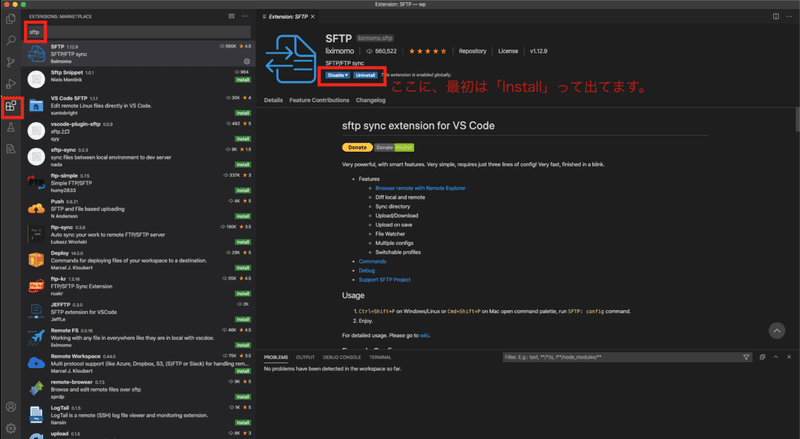Switch to the Changelog tab
Screen dimensions: 800x439
point(371,100)
